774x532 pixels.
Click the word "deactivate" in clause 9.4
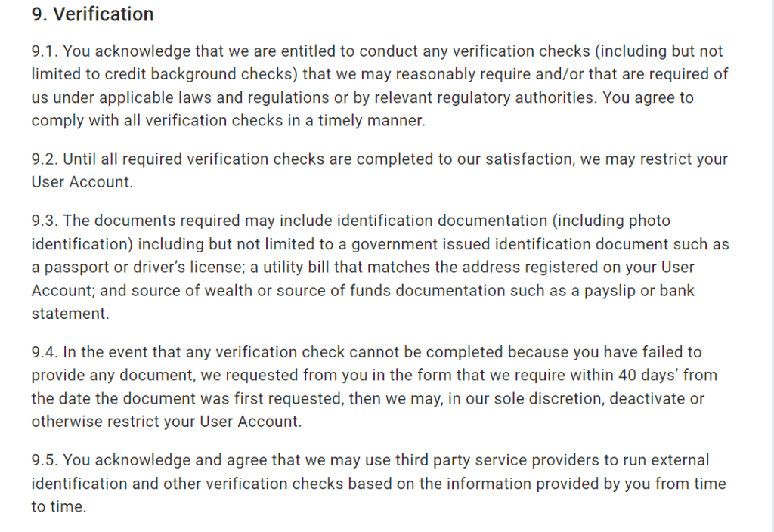647,398
